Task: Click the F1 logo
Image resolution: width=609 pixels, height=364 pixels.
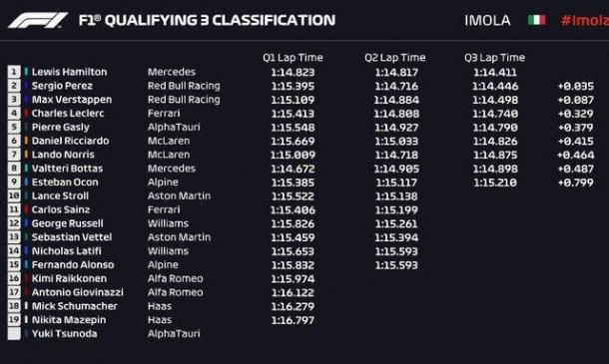Action: pos(38,21)
